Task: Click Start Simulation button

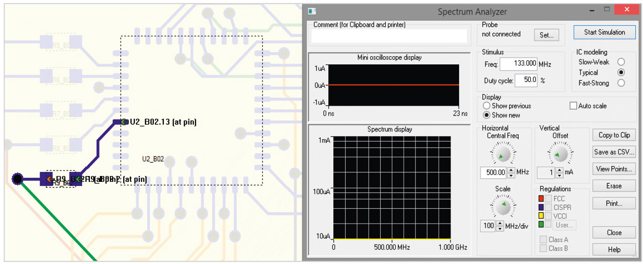Action: pos(604,32)
